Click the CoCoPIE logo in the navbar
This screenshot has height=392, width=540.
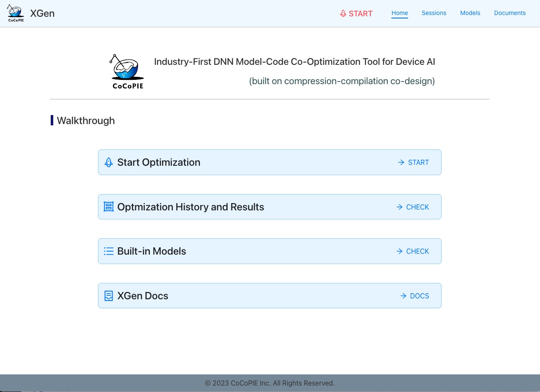(16, 13)
